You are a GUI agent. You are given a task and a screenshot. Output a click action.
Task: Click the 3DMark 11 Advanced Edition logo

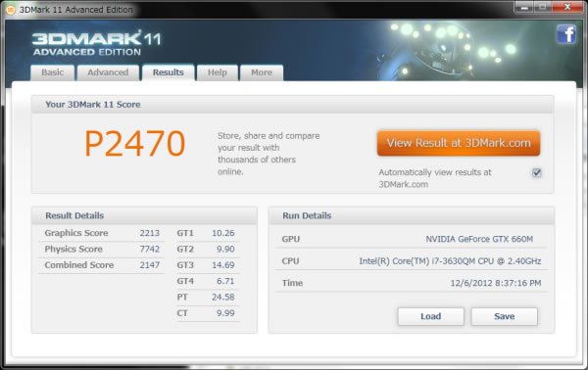96,43
